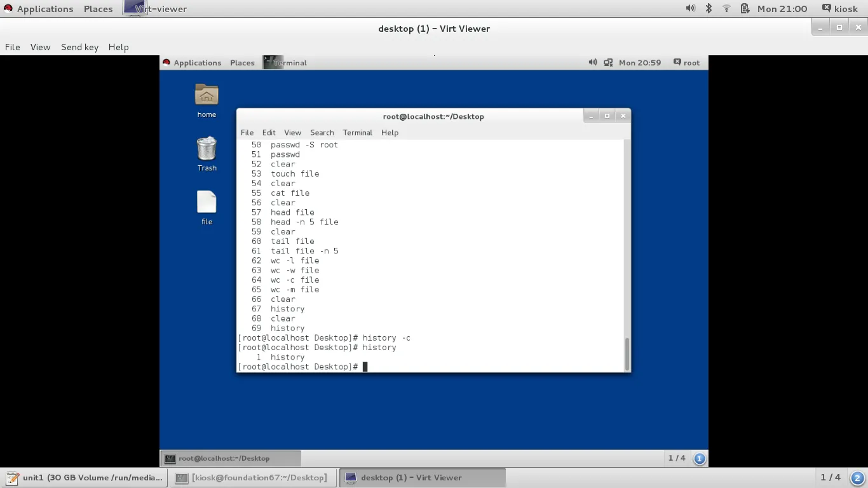Viewport: 868px width, 488px height.
Task: Click the terminal title root@localhost:~/Desktop
Action: (433, 116)
